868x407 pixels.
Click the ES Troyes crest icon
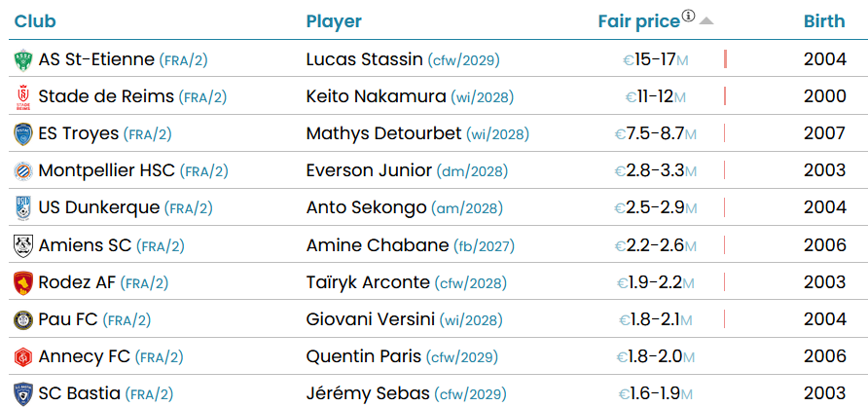pyautogui.click(x=22, y=134)
